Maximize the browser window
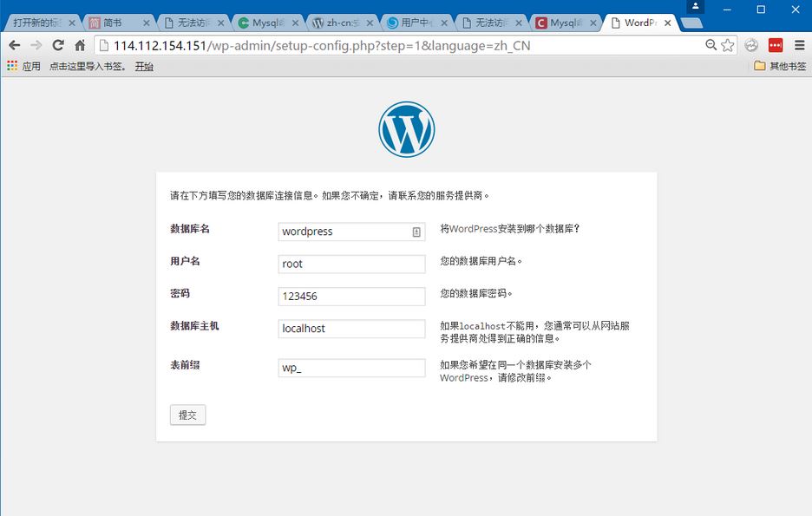Screen dimensions: 812x516 click(761, 10)
